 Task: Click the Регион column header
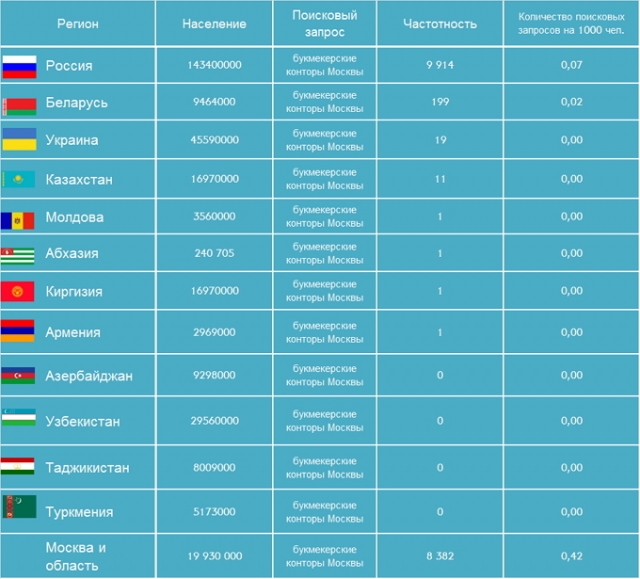78,24
